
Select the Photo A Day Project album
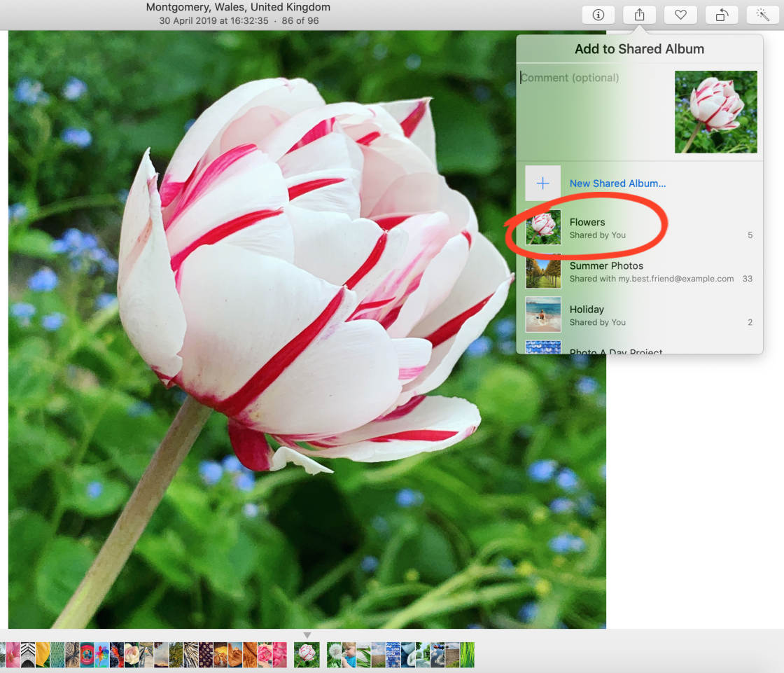[616, 350]
